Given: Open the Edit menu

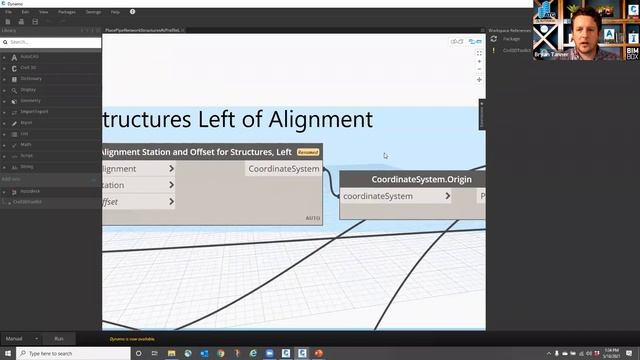Looking at the screenshot, I should tap(25, 12).
